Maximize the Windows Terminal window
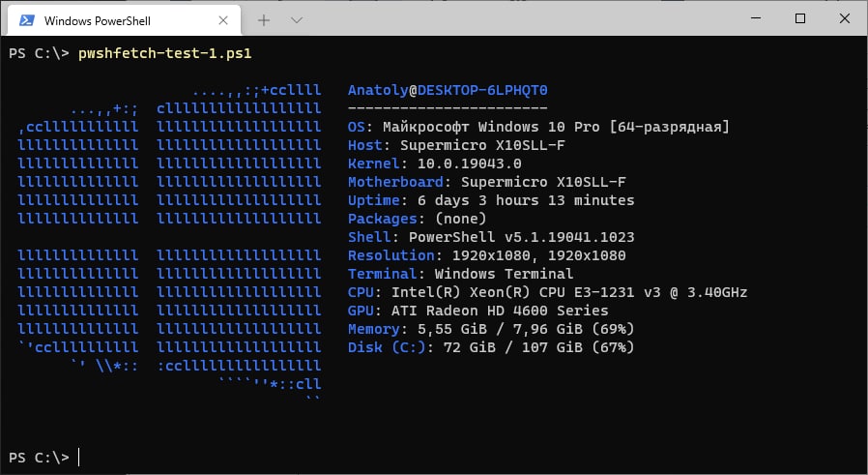The image size is (868, 475). 800,18
